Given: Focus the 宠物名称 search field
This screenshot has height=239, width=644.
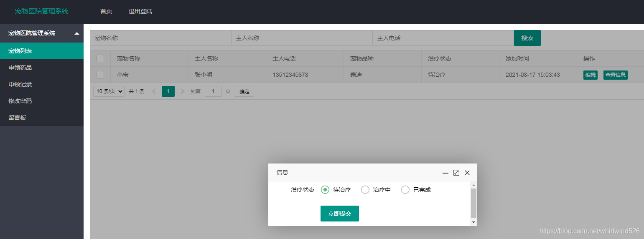Looking at the screenshot, I should (160, 38).
